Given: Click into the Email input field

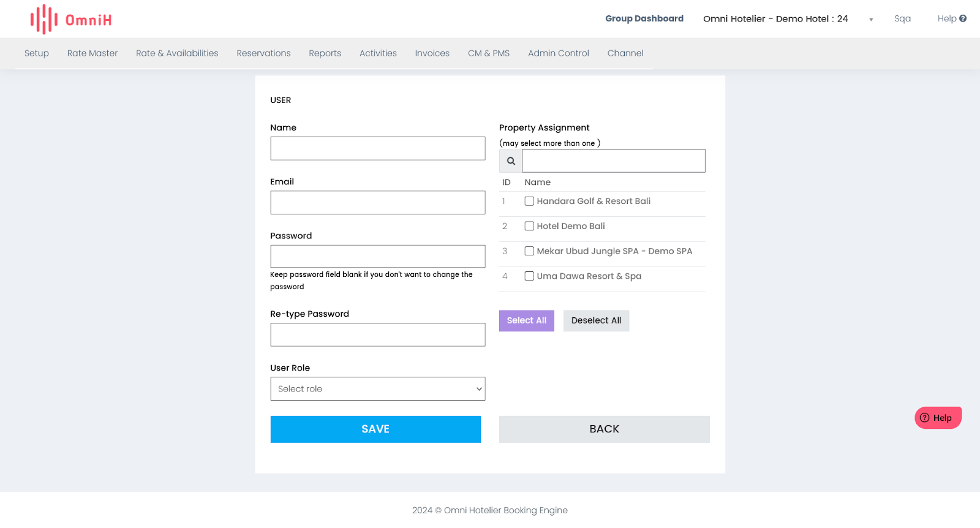Looking at the screenshot, I should coord(378,202).
